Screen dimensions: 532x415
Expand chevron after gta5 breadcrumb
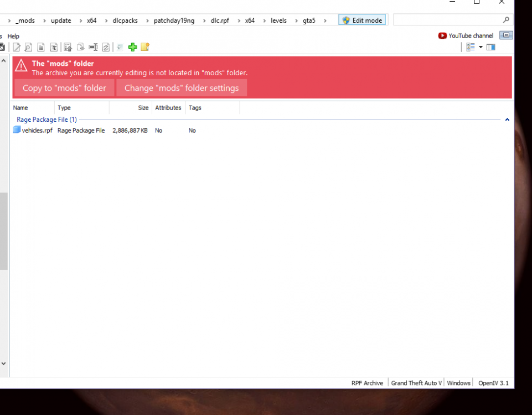pos(325,20)
